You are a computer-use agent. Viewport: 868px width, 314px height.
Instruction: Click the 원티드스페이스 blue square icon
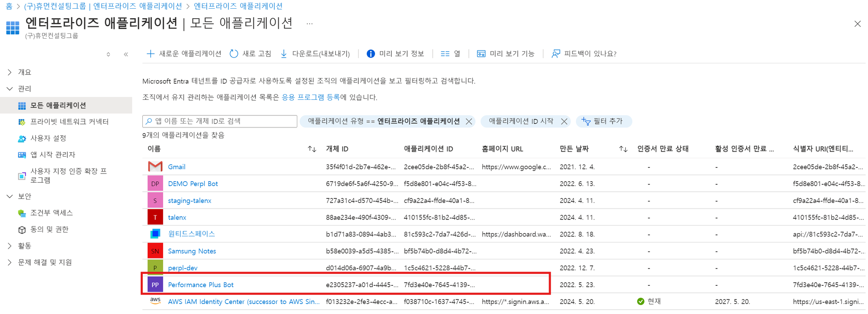click(x=155, y=234)
